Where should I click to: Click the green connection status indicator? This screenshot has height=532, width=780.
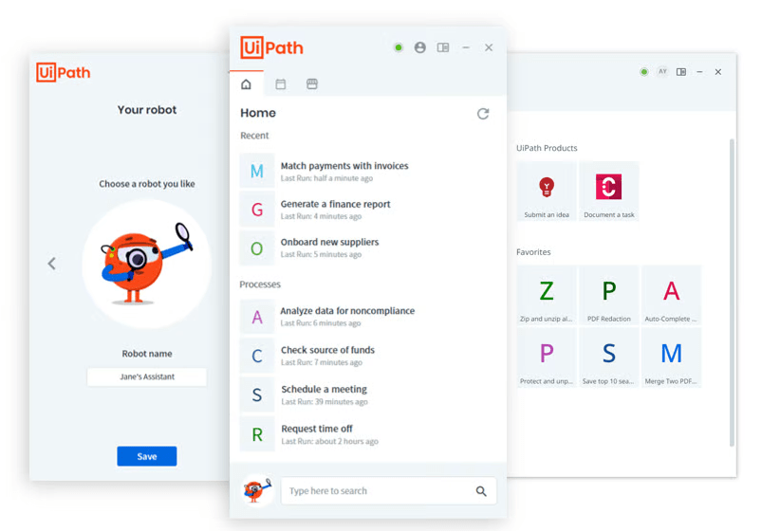coord(399,47)
